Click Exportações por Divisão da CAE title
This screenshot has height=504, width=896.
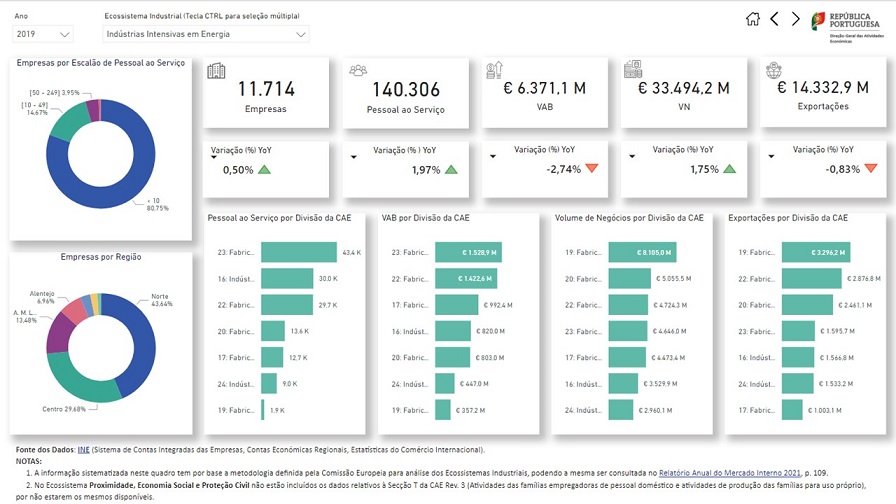click(x=788, y=218)
